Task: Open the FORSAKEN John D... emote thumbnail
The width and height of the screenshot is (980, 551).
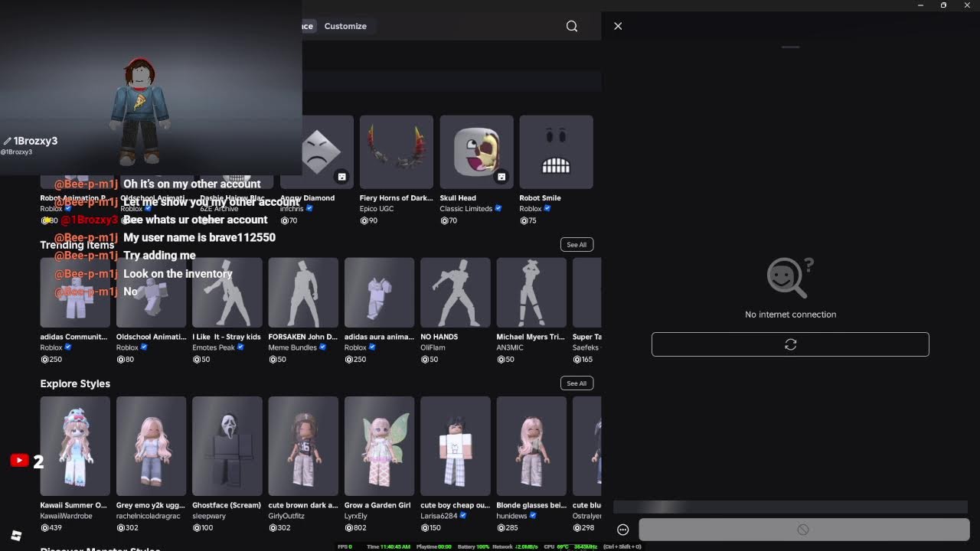Action: point(303,292)
